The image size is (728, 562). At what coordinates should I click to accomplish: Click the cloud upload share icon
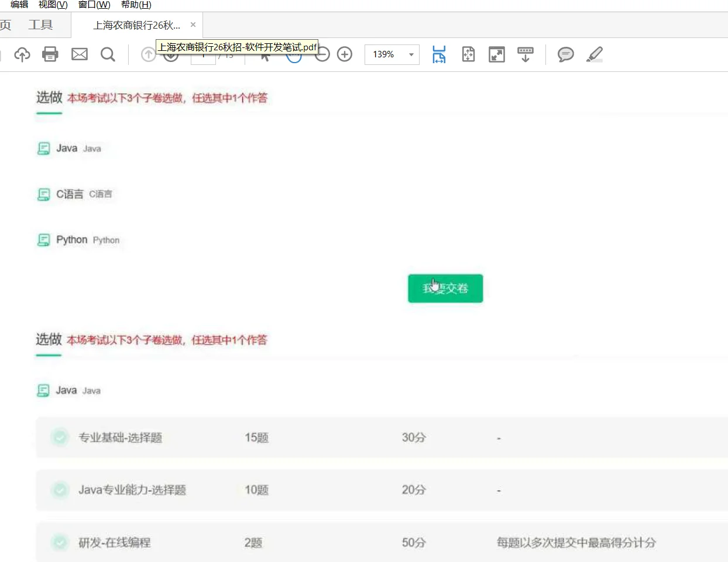[22, 54]
